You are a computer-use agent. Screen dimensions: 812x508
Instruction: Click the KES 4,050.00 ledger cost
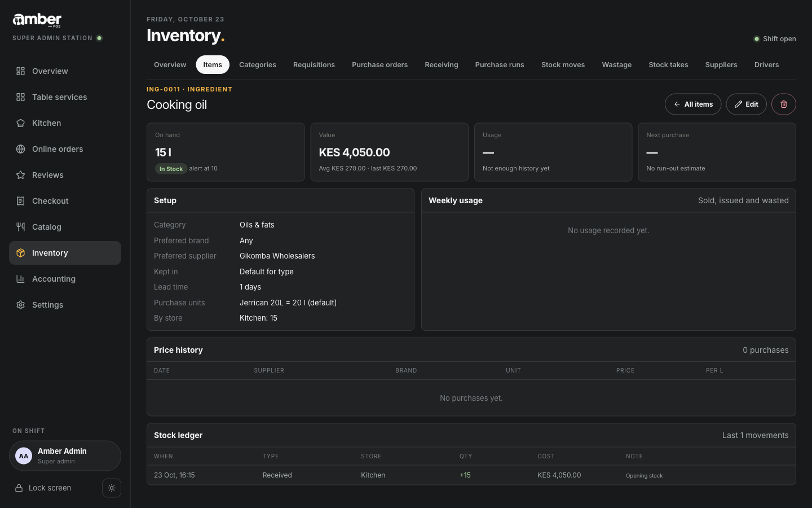559,475
